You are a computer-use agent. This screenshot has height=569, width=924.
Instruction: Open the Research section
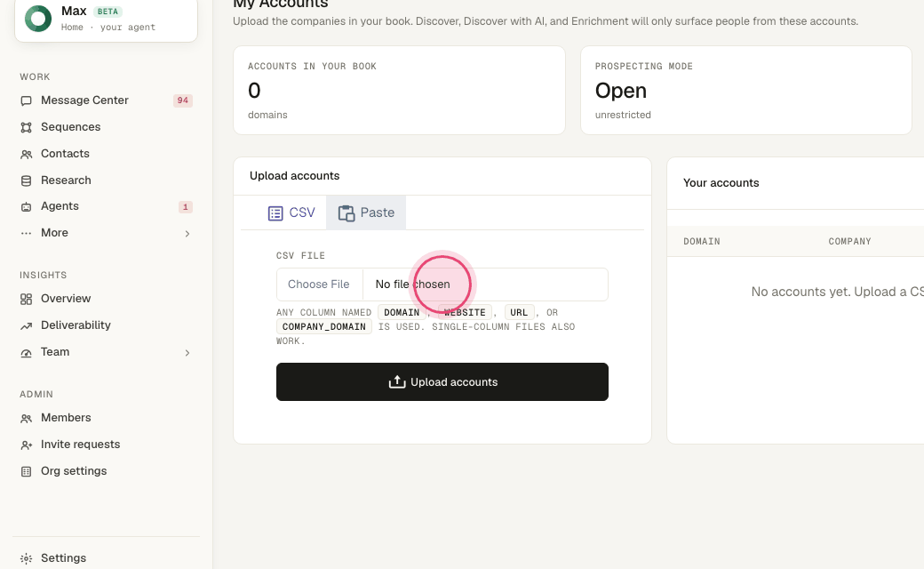[106, 180]
